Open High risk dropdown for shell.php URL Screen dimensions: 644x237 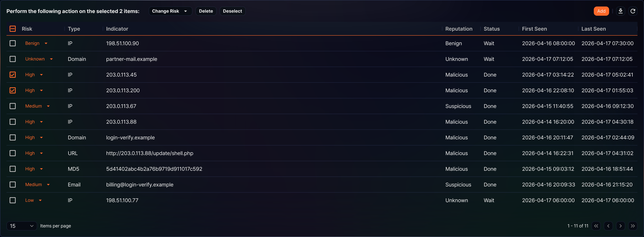coord(34,153)
